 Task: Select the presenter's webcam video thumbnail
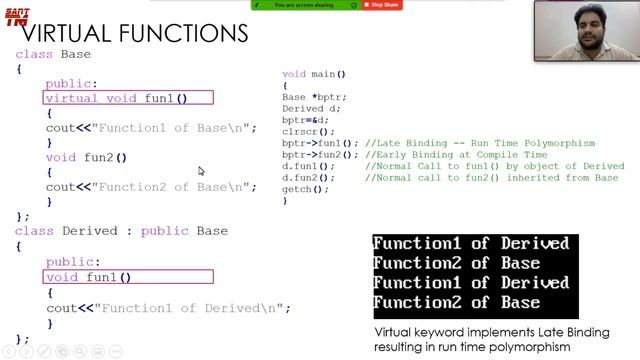pos(587,31)
